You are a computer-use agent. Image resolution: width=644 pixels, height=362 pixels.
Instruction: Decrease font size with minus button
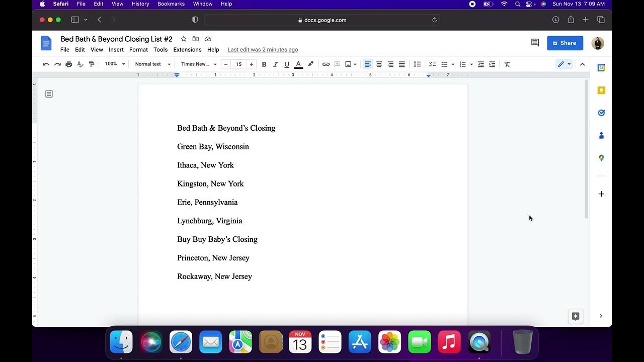pyautogui.click(x=226, y=64)
